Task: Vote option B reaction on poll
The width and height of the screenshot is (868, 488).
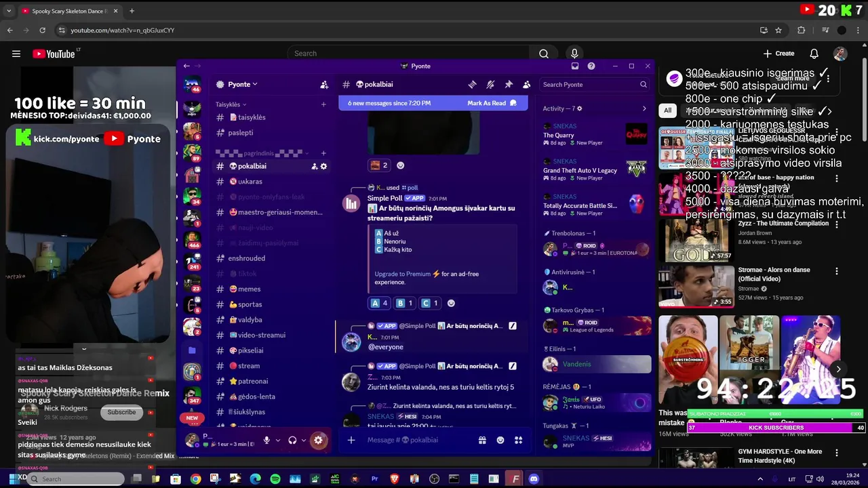Action: 404,303
